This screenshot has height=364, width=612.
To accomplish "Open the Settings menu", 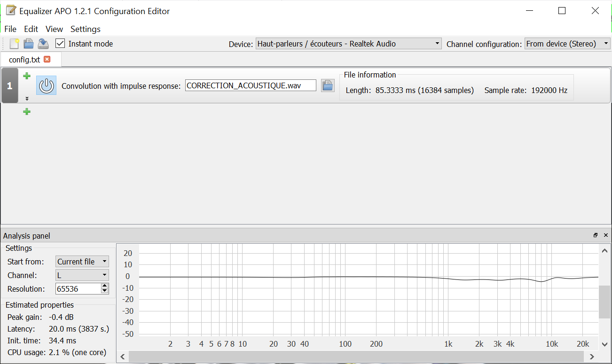I will click(x=86, y=29).
